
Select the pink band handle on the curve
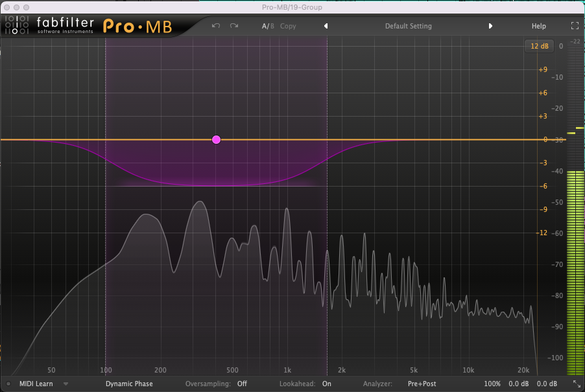(x=216, y=140)
